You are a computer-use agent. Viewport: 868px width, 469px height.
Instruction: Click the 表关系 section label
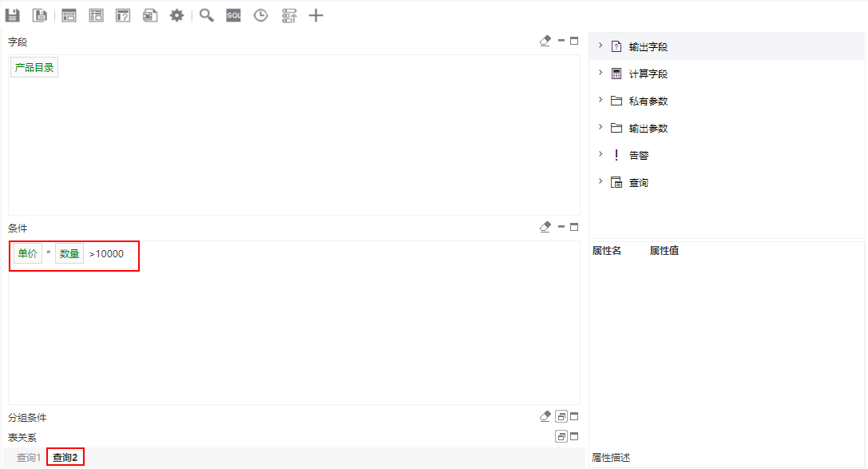coord(22,437)
